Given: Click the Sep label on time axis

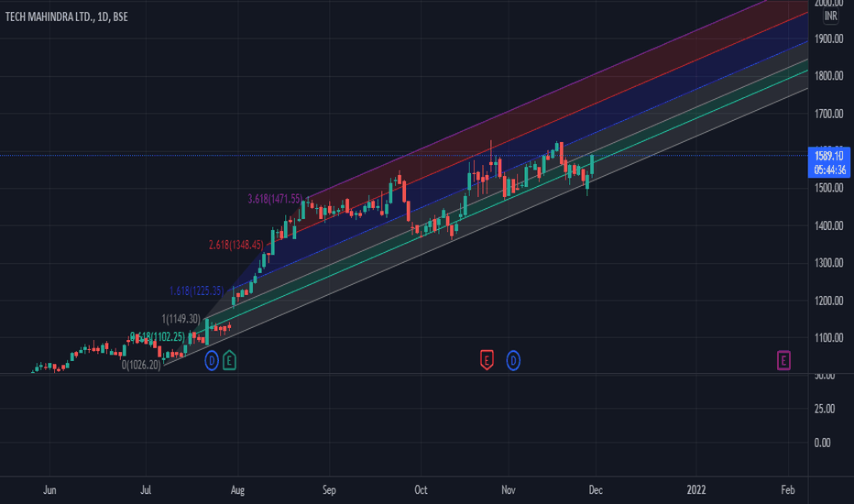Looking at the screenshot, I should [x=329, y=490].
